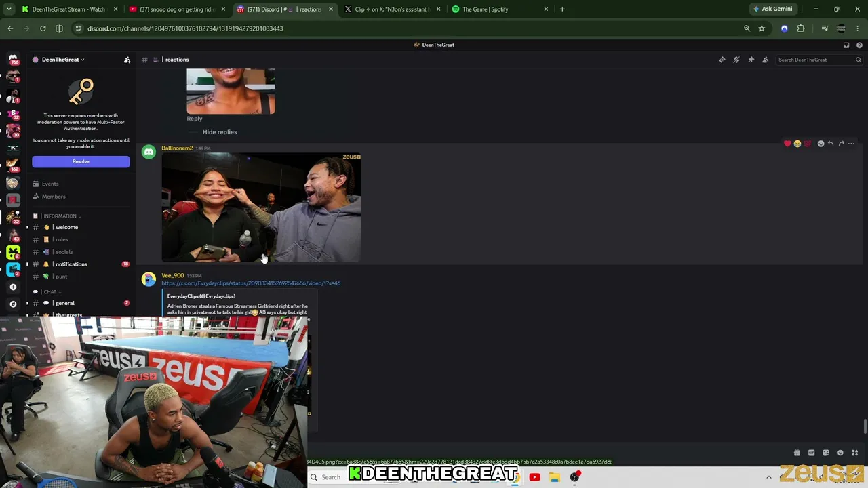The height and width of the screenshot is (488, 868).
Task: Switch to the Clip on X tab
Action: tap(392, 9)
